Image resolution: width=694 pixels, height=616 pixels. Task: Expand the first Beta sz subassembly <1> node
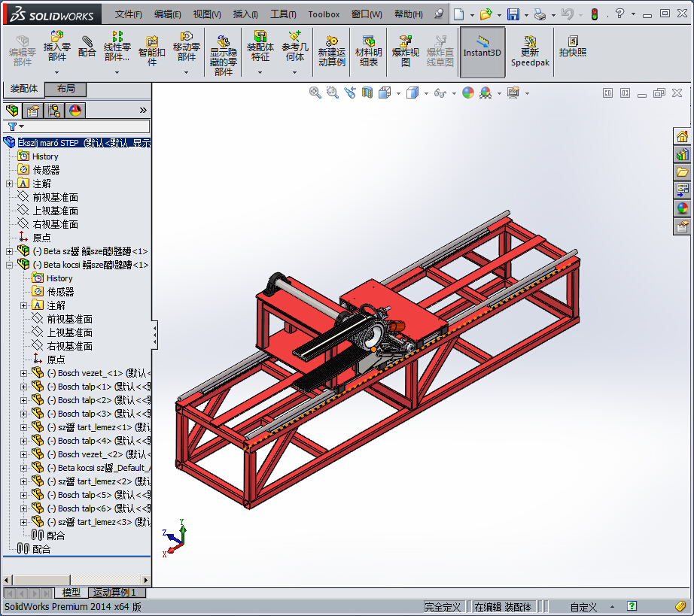[9, 251]
